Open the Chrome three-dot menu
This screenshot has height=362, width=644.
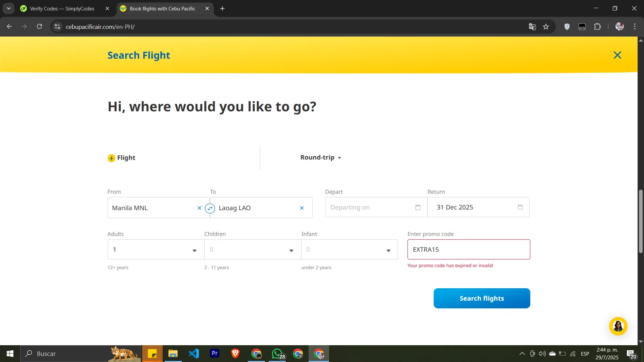635,27
